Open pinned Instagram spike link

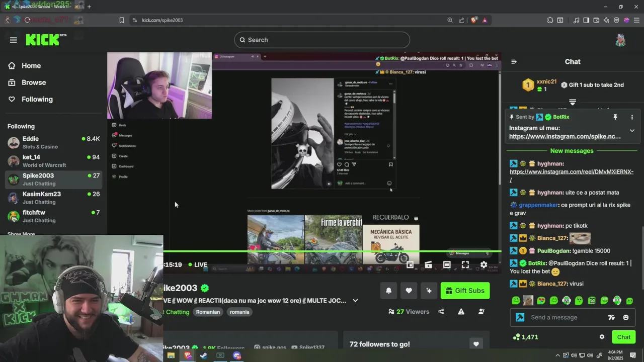565,136
